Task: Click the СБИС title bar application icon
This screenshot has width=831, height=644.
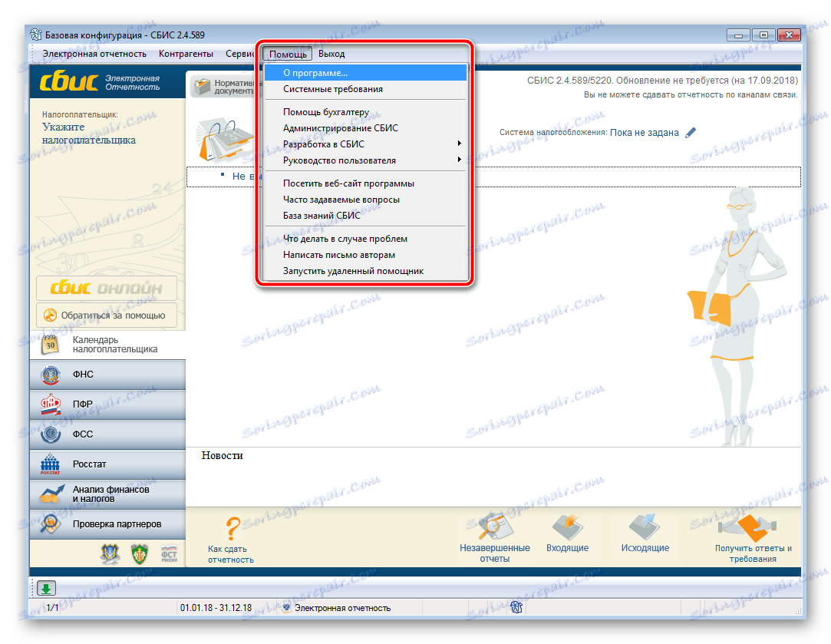Action: tap(36, 35)
